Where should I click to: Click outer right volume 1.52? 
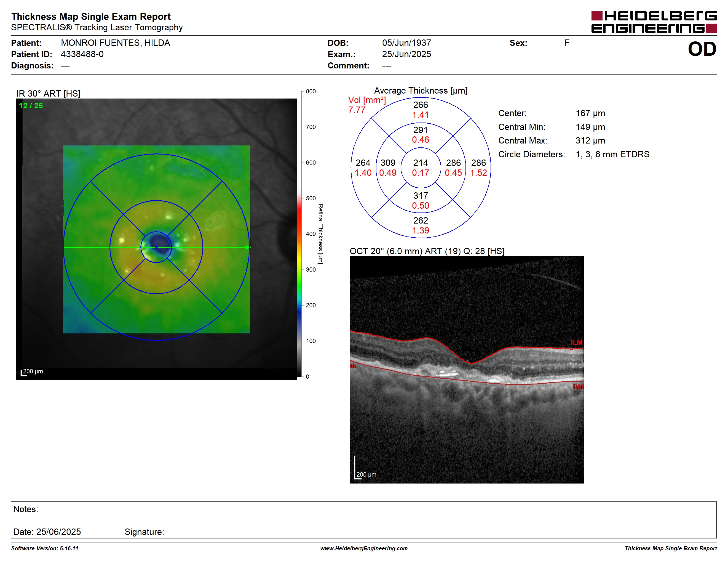pyautogui.click(x=479, y=173)
